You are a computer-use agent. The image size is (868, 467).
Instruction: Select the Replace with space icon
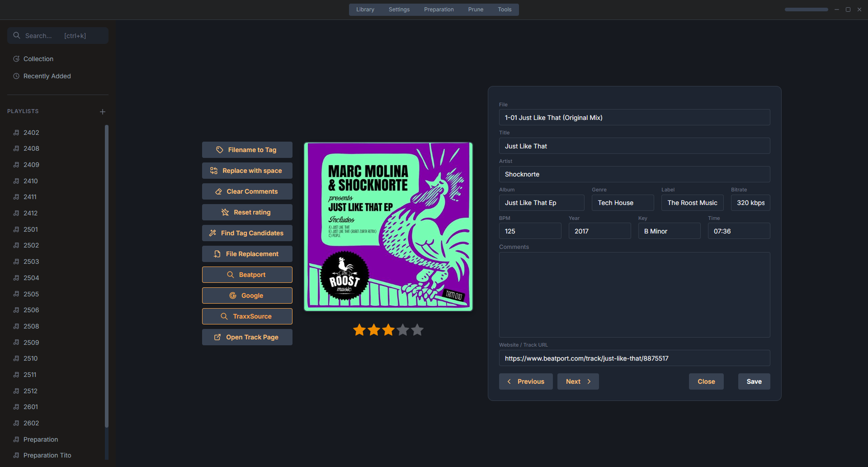[x=213, y=171]
